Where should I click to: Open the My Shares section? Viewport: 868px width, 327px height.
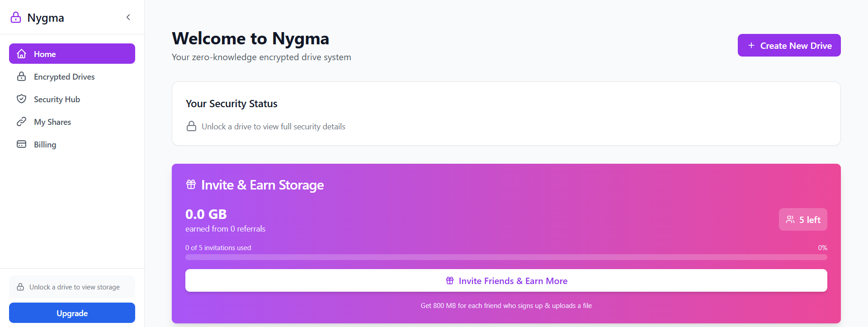[x=52, y=122]
